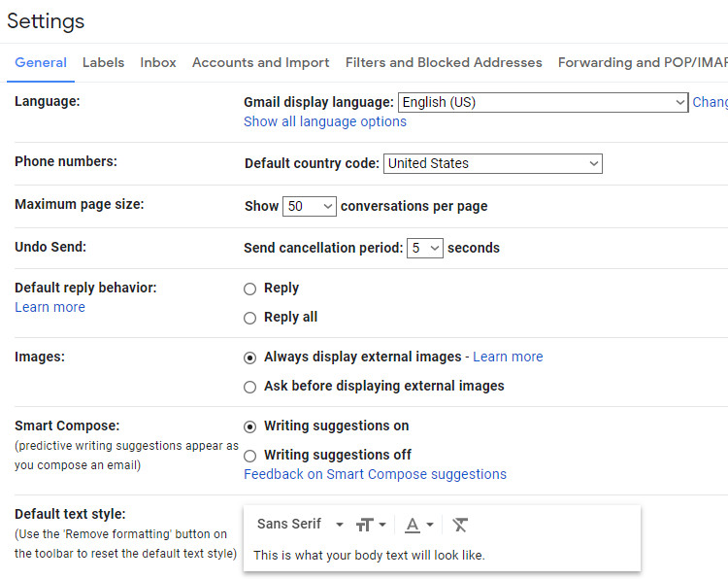Open the Default country code dropdown
Viewport: 728px width, 579px height.
492,163
